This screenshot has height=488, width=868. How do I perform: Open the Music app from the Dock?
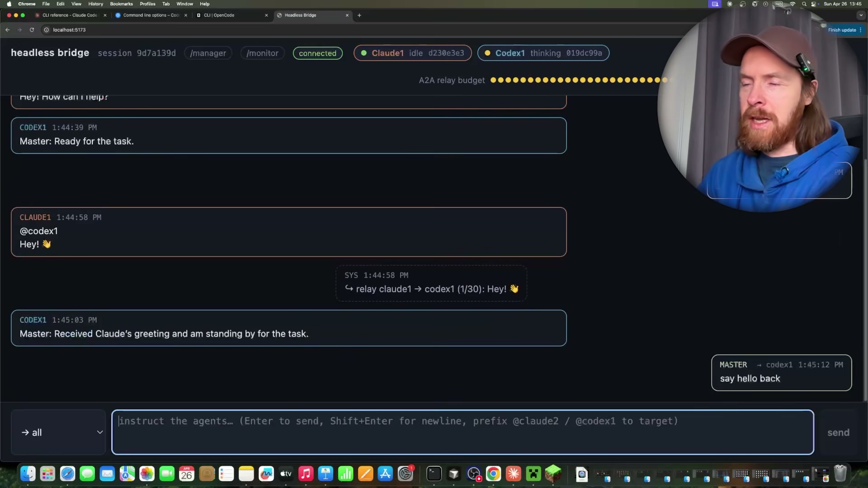(x=306, y=474)
